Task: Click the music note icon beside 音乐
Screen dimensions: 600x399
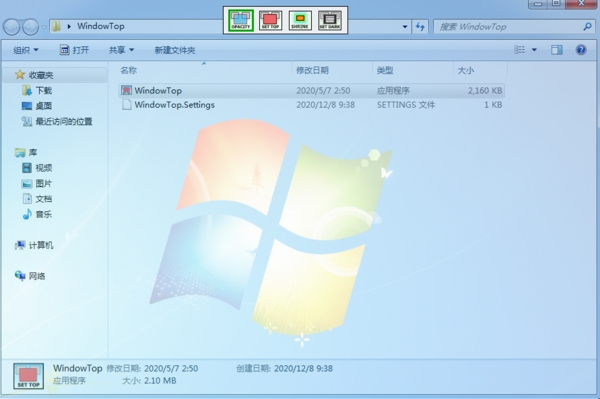Action: point(27,214)
